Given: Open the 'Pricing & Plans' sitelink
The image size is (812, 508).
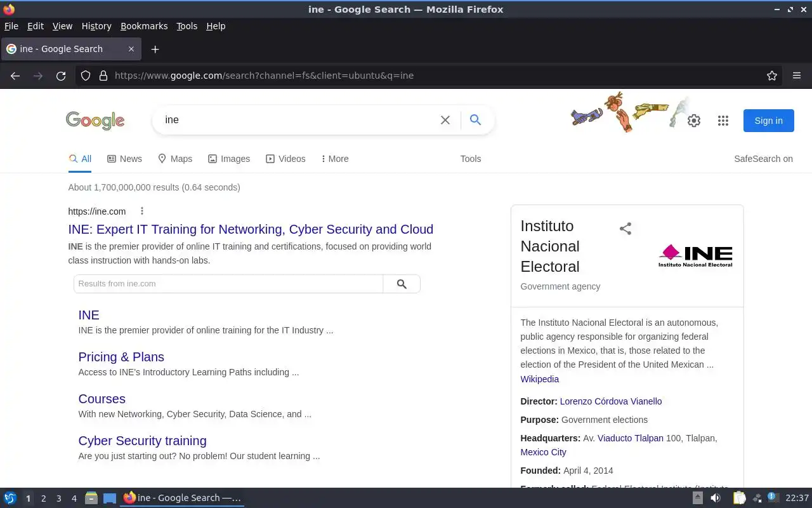Looking at the screenshot, I should pyautogui.click(x=121, y=357).
